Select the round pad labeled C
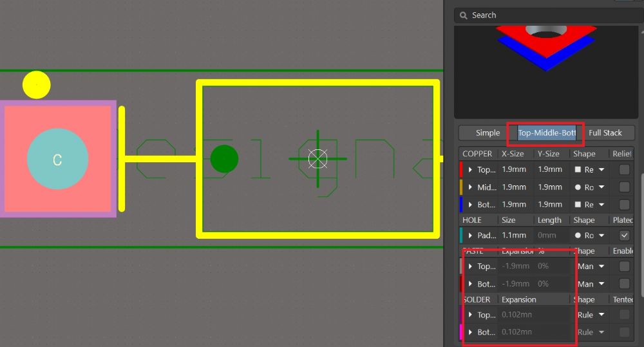This screenshot has width=644, height=347. pyautogui.click(x=57, y=159)
